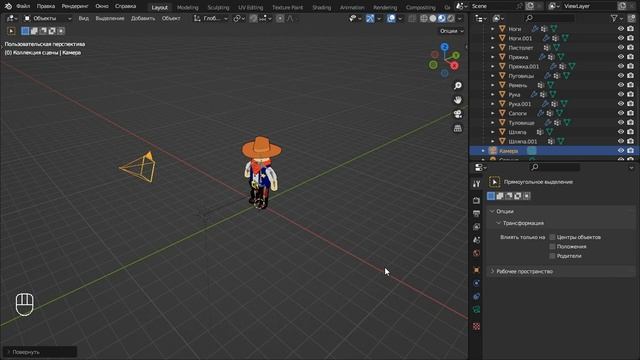This screenshot has height=360, width=640.
Task: Open the Справка menu
Action: 125,6
